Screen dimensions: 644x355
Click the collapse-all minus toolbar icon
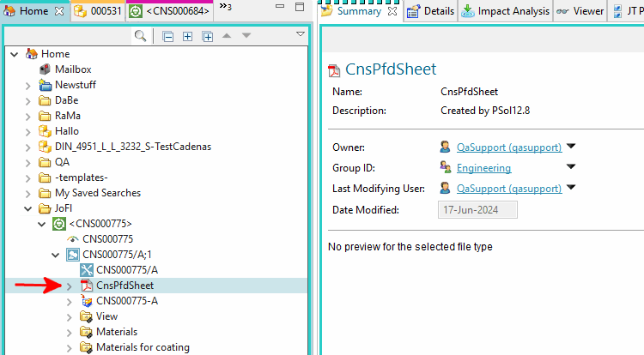(x=167, y=37)
